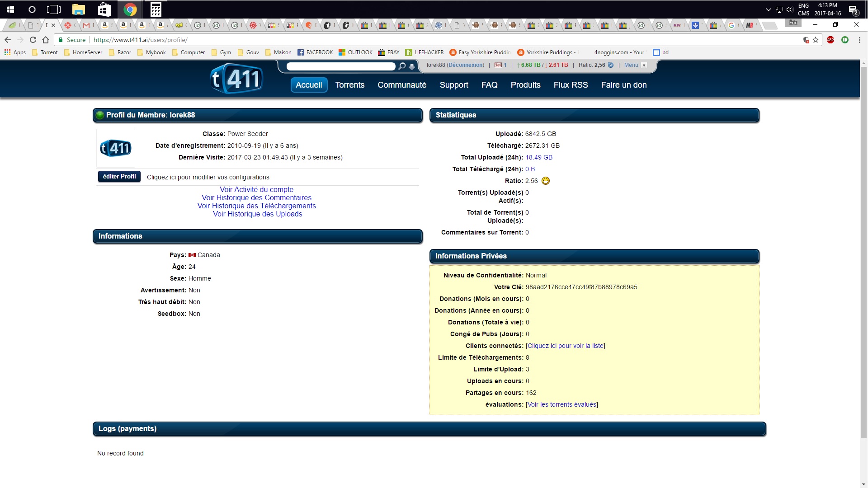Open the FACEBOOK bookmark
This screenshot has width=868, height=488.
point(315,52)
